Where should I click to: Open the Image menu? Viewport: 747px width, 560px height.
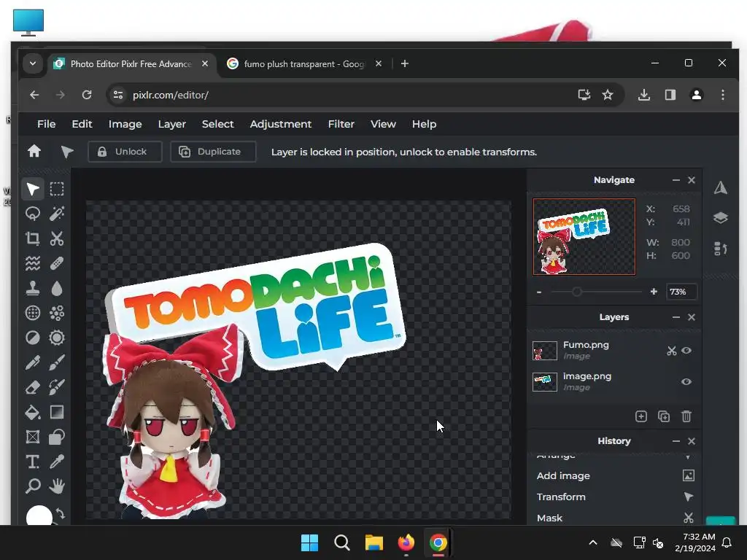(125, 124)
